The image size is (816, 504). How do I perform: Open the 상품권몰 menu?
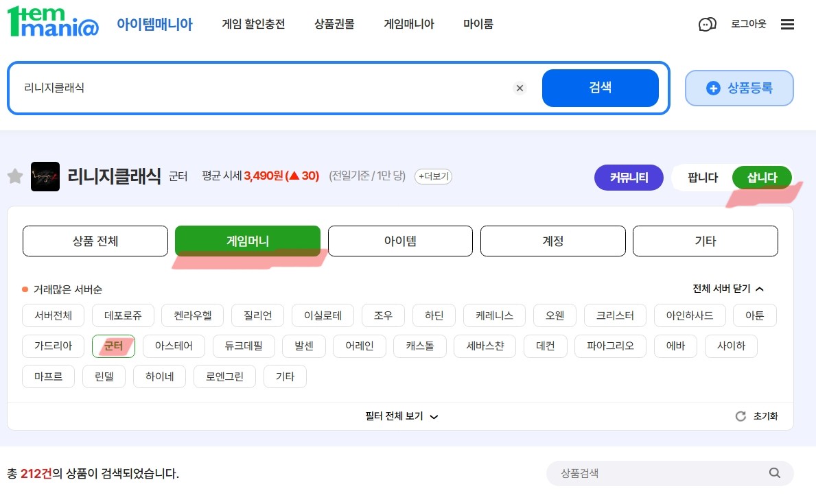[x=334, y=24]
